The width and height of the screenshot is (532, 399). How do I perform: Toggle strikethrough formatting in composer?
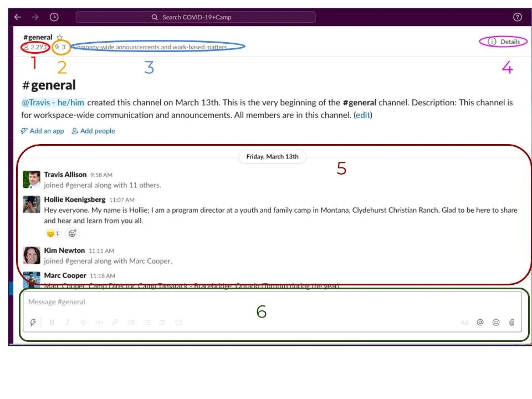[83, 322]
